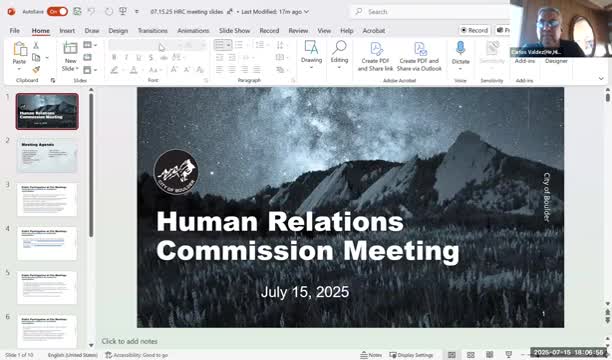
Task: Click the Increase Font Size icon
Action: click(174, 70)
